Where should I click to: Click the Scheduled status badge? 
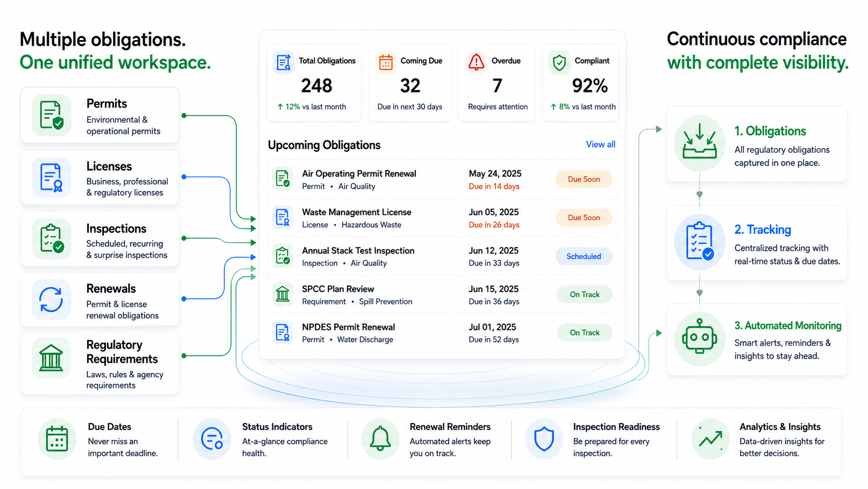click(584, 256)
